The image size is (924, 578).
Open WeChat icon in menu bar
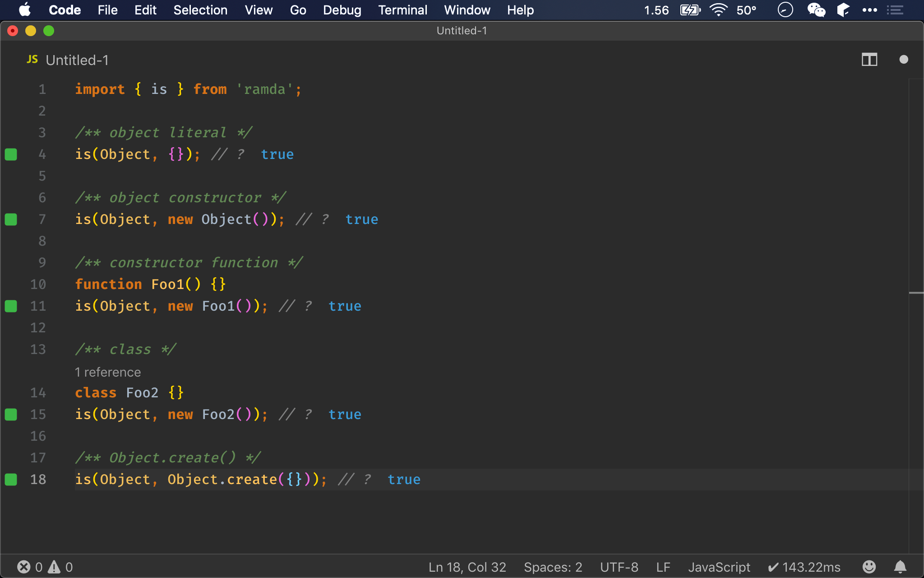coord(816,10)
